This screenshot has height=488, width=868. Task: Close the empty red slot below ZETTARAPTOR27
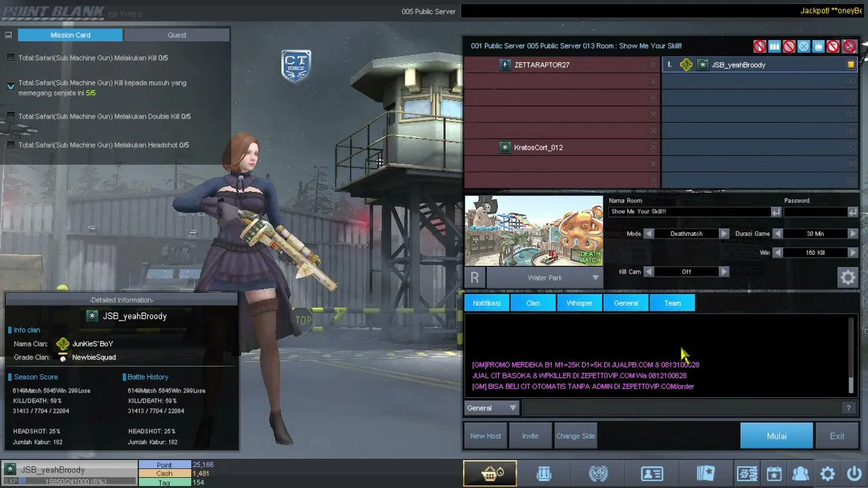click(654, 81)
